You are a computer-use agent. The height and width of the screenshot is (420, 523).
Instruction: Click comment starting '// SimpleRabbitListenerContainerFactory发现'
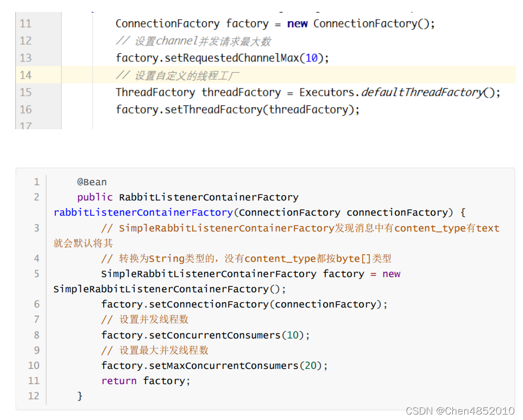point(300,228)
